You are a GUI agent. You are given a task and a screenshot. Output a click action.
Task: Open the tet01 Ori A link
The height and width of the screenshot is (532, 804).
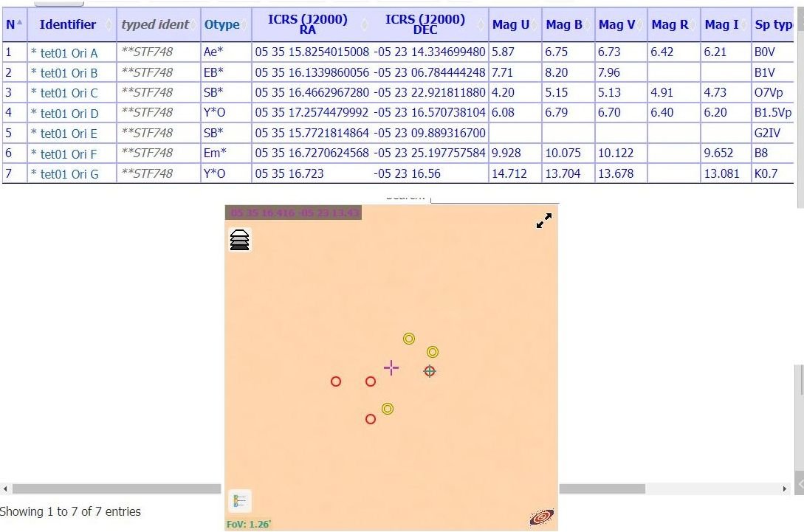click(x=69, y=53)
